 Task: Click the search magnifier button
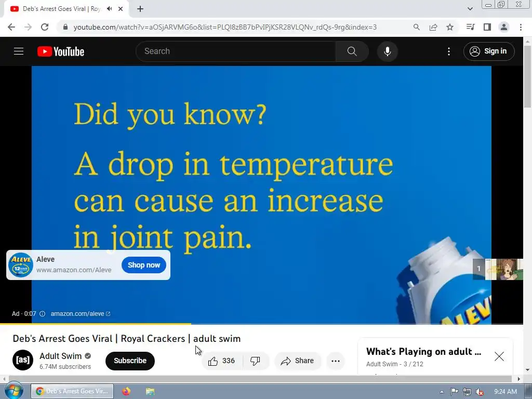[x=352, y=51]
